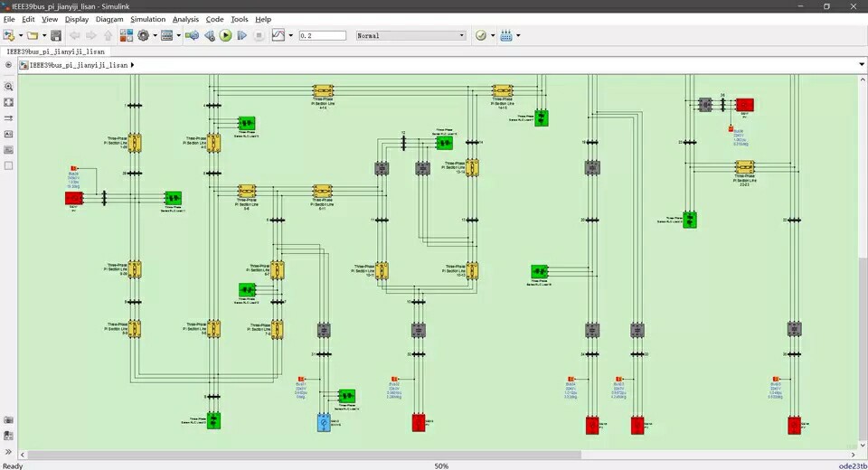
Task: Click the Open folder toolbar icon
Action: 33,35
